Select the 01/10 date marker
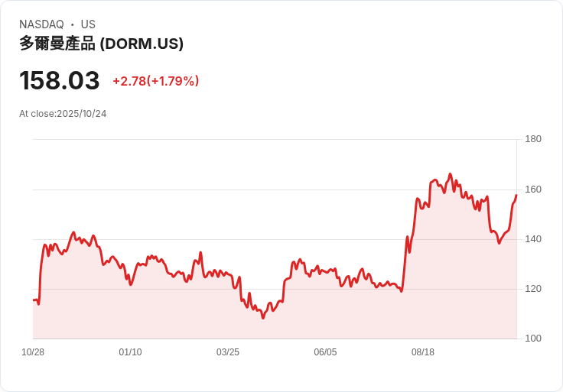The height and width of the screenshot is (392, 563). pyautogui.click(x=130, y=352)
